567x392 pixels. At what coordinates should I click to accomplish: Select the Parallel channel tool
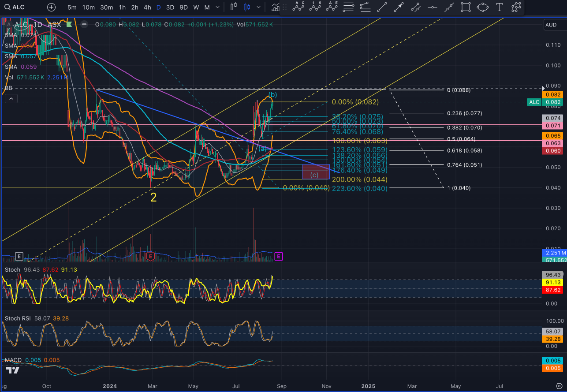tap(415, 7)
